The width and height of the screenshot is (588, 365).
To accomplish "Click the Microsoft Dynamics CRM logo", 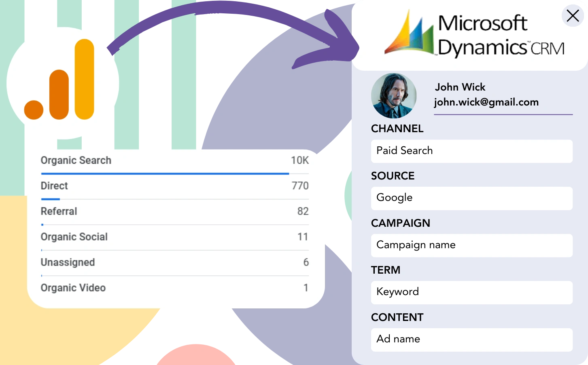I will click(x=474, y=34).
